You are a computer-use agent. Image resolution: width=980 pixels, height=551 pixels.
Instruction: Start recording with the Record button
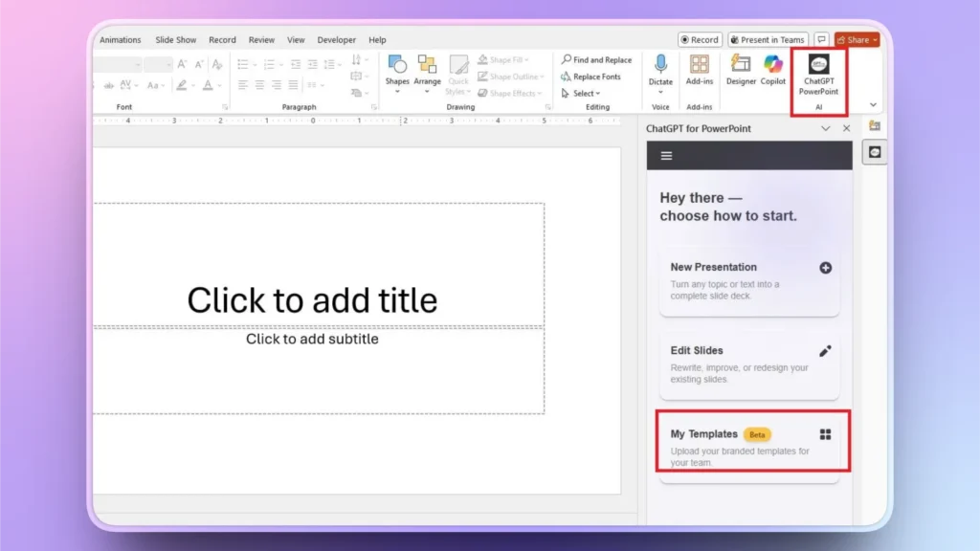[700, 39]
